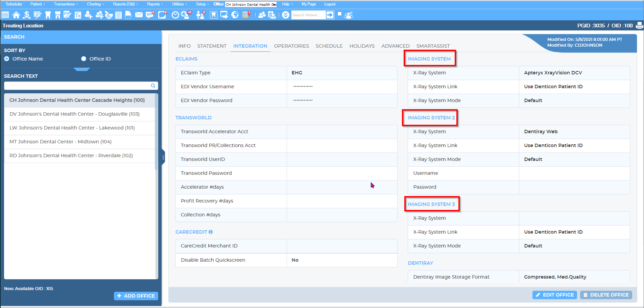Click the Search Patient go arrow button
The width and height of the screenshot is (644, 308).
(x=330, y=15)
